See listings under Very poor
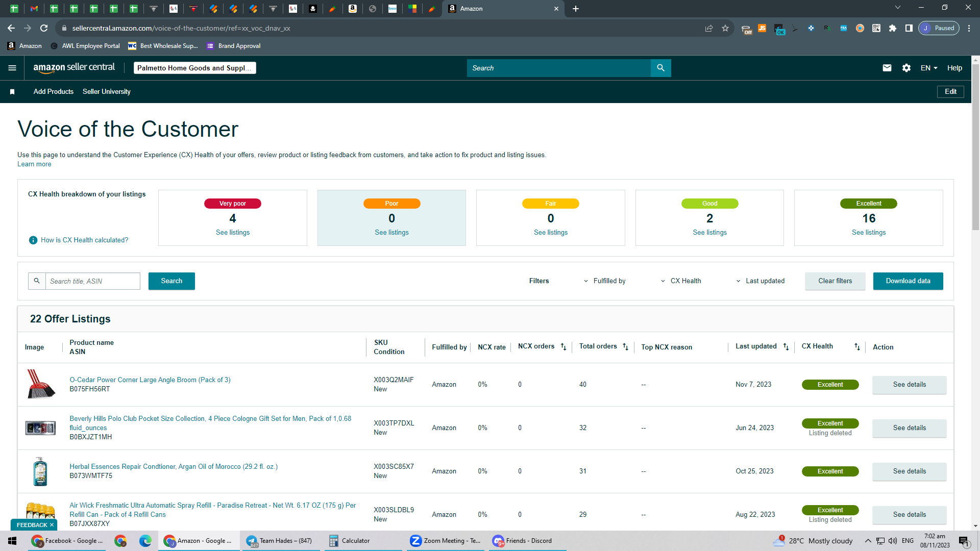This screenshot has height=551, width=980. click(x=233, y=233)
